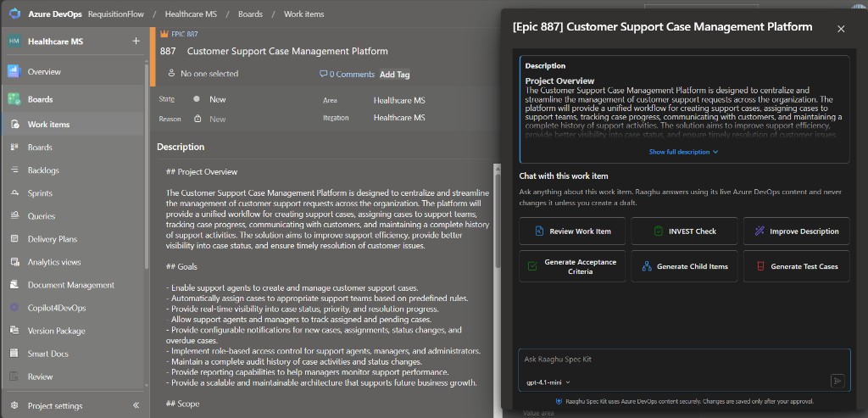Screen dimensions: 868x418
Task: Click Generate Acceptance Criteria button
Action: point(572,266)
